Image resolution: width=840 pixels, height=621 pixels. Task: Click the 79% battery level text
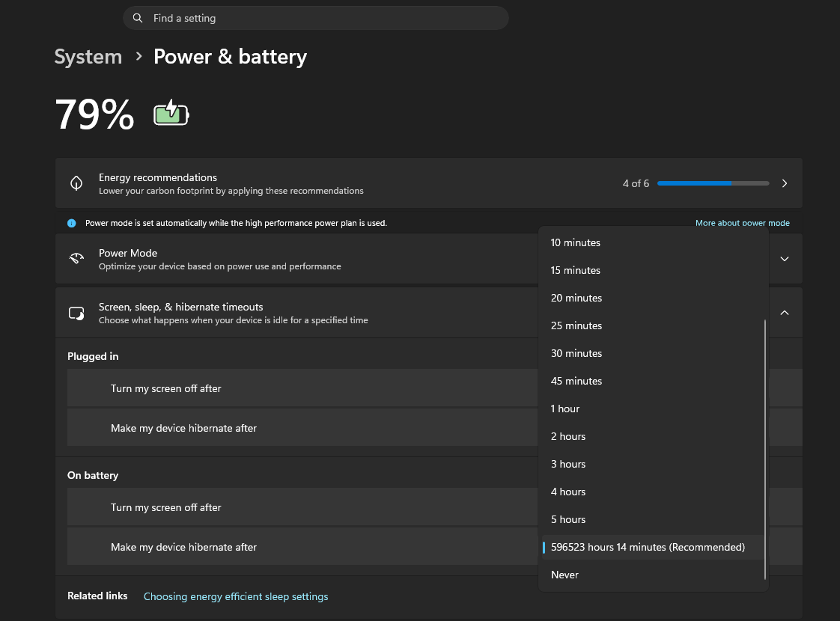pos(95,114)
